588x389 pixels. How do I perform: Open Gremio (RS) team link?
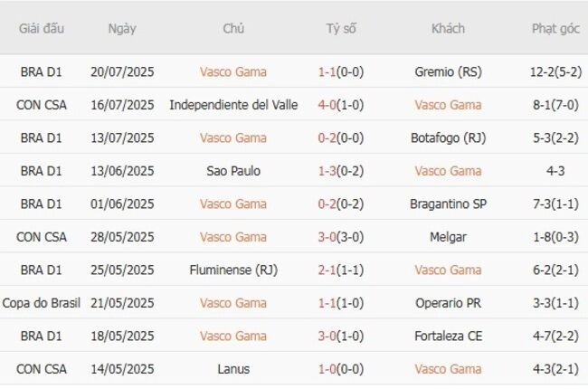(x=448, y=71)
